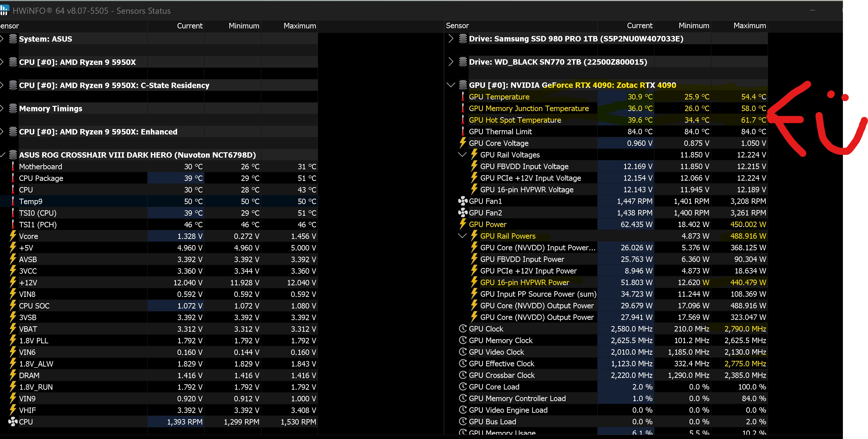The width and height of the screenshot is (868, 439).
Task: Click thermometer icon beside Temp9
Action: 13,201
